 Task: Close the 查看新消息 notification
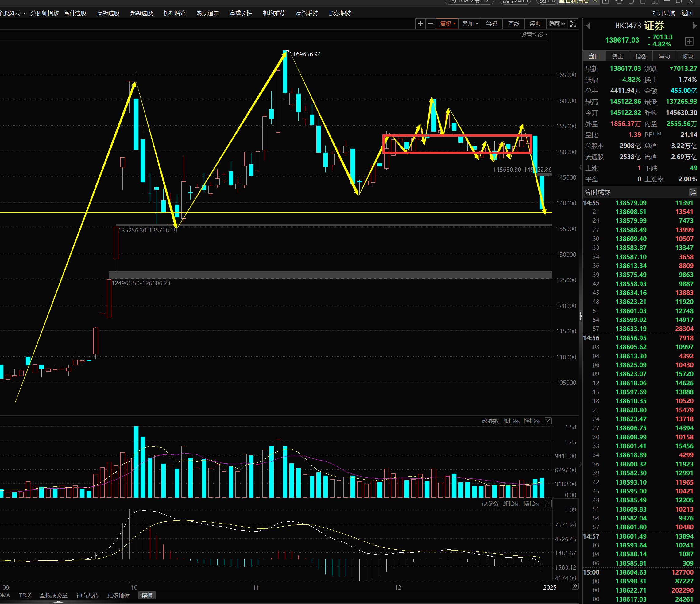pos(595,2)
